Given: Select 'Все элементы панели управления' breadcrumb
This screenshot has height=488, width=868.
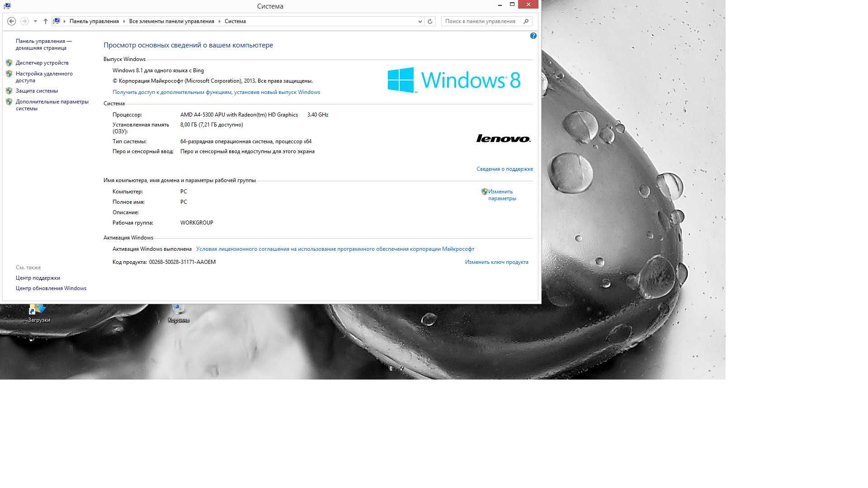Looking at the screenshot, I should pyautogui.click(x=172, y=21).
